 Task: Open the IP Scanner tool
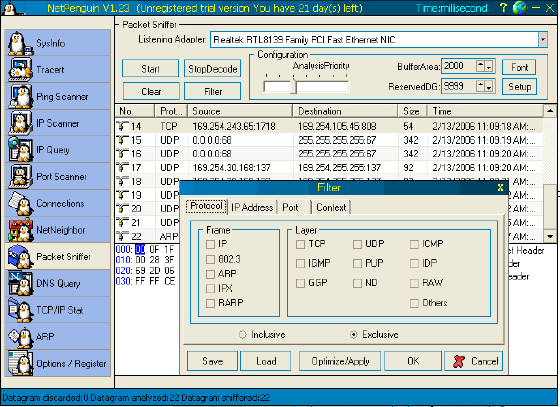click(58, 123)
